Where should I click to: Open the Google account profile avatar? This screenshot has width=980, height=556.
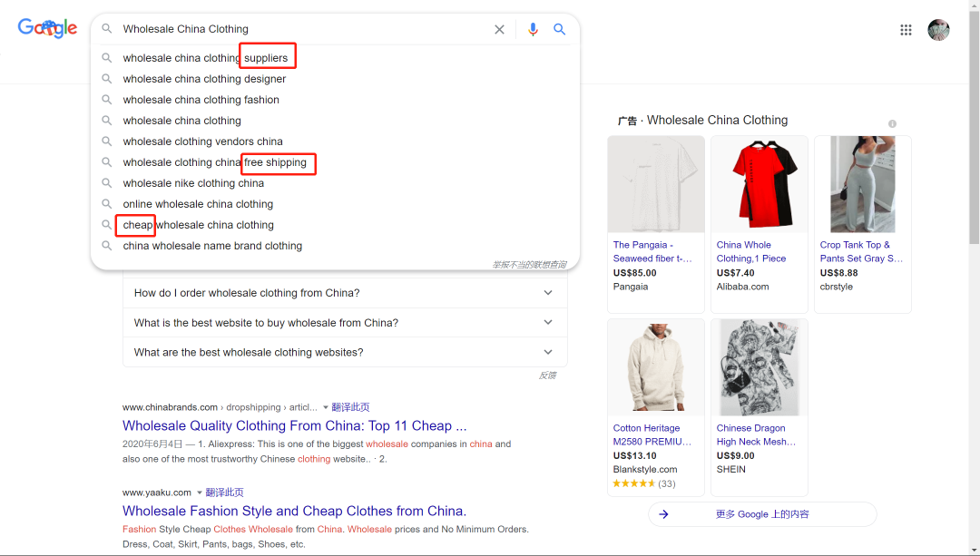pyautogui.click(x=938, y=29)
